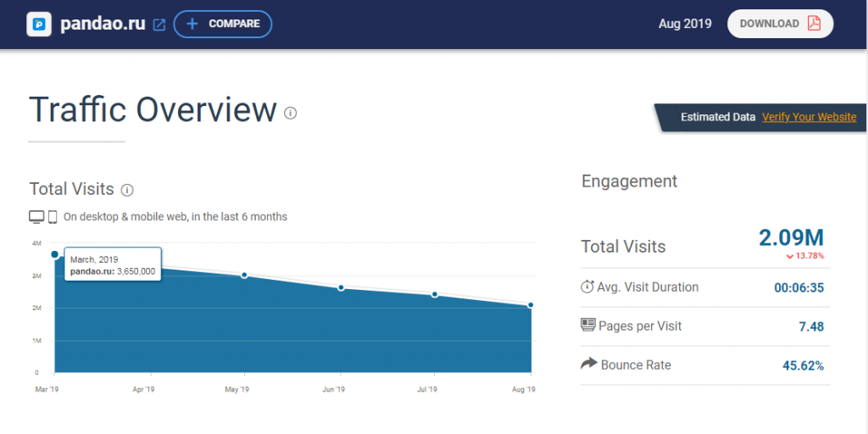Select the Jul '19 data point on chart
The width and height of the screenshot is (868, 434).
[435, 295]
